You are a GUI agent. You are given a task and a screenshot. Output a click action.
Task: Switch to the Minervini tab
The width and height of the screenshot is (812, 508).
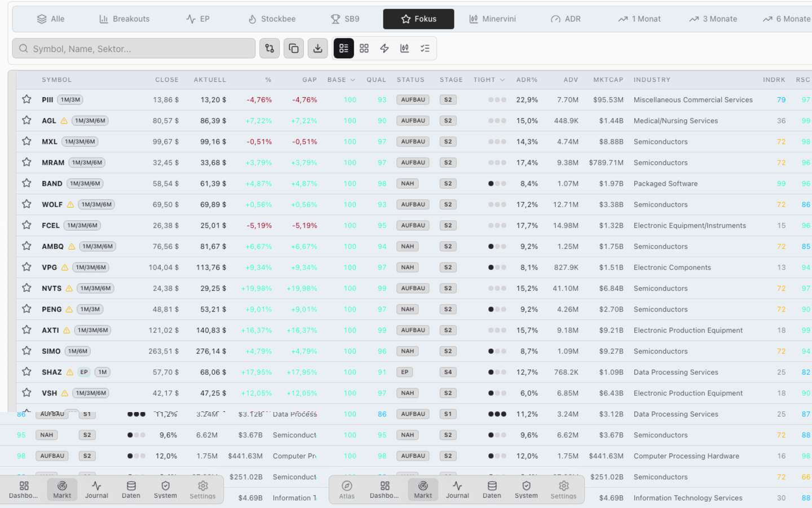click(x=492, y=19)
